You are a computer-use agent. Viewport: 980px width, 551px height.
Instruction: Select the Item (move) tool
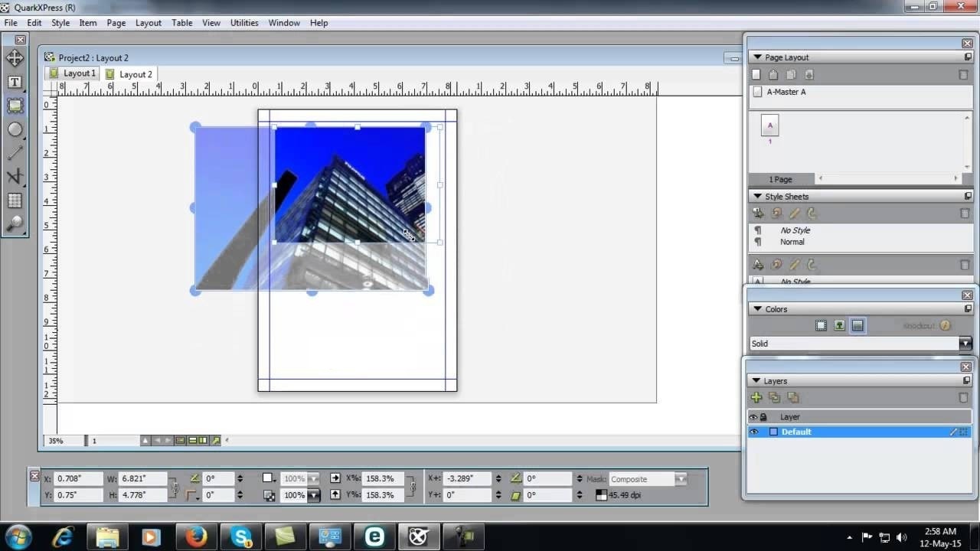point(15,58)
